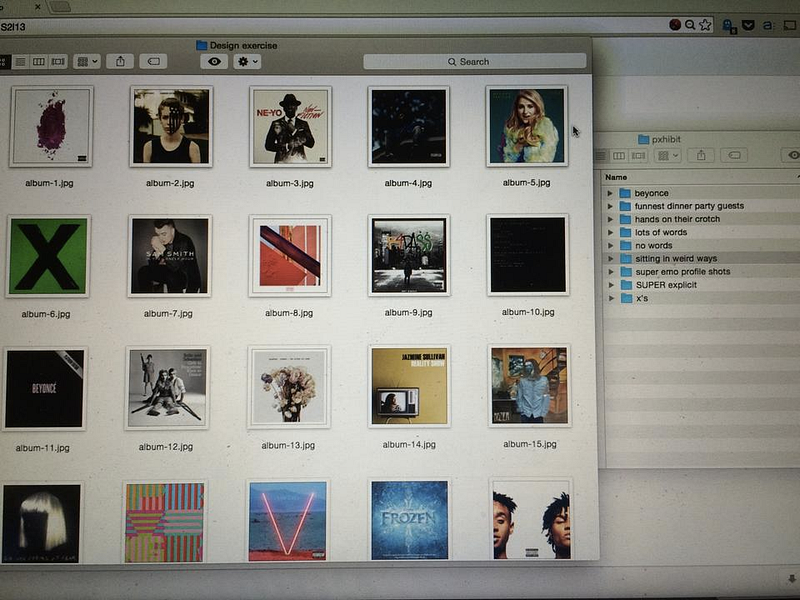Screen dimensions: 800x600
Task: Select album-1.jpg thumbnail
Action: point(51,126)
